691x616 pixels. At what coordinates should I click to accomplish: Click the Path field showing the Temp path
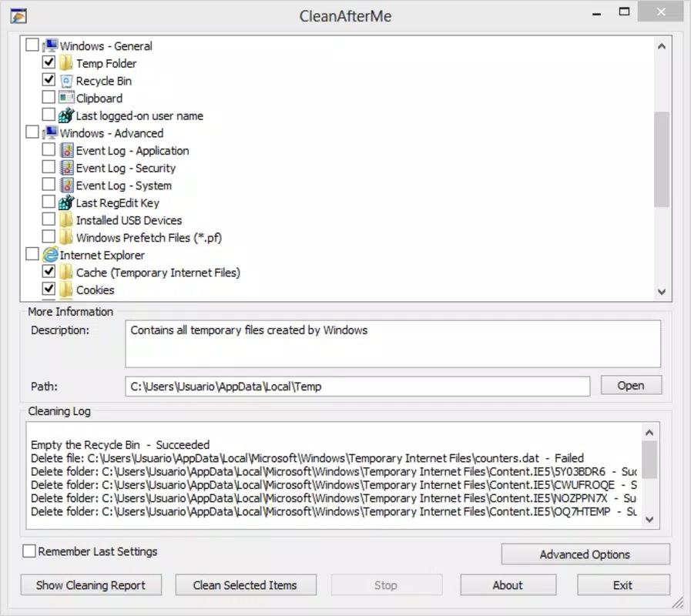[x=357, y=387]
